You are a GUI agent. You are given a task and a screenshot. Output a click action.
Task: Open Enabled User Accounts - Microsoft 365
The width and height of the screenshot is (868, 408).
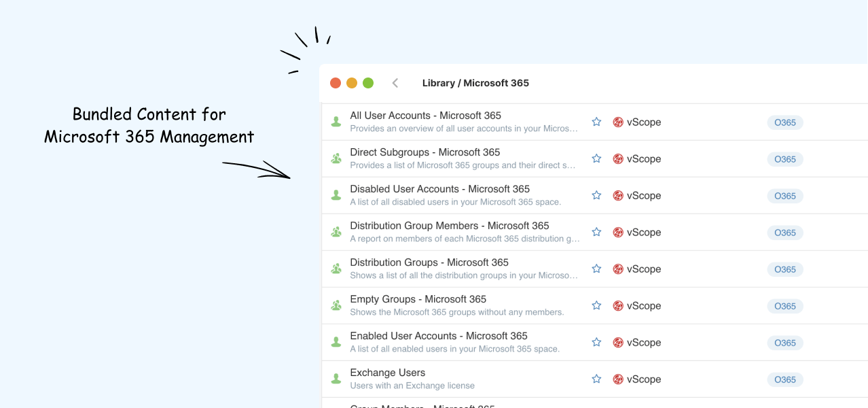[439, 336]
